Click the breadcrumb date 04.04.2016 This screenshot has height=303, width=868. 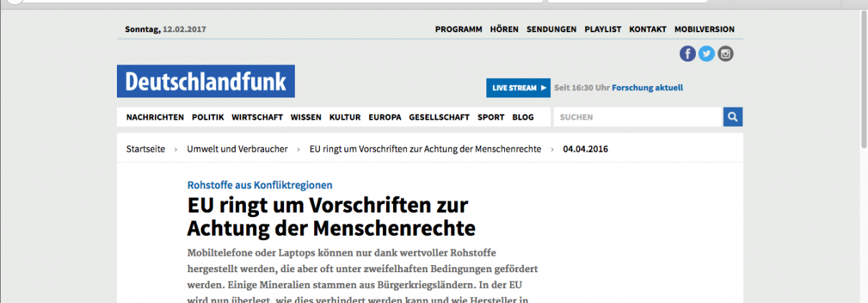click(x=586, y=149)
